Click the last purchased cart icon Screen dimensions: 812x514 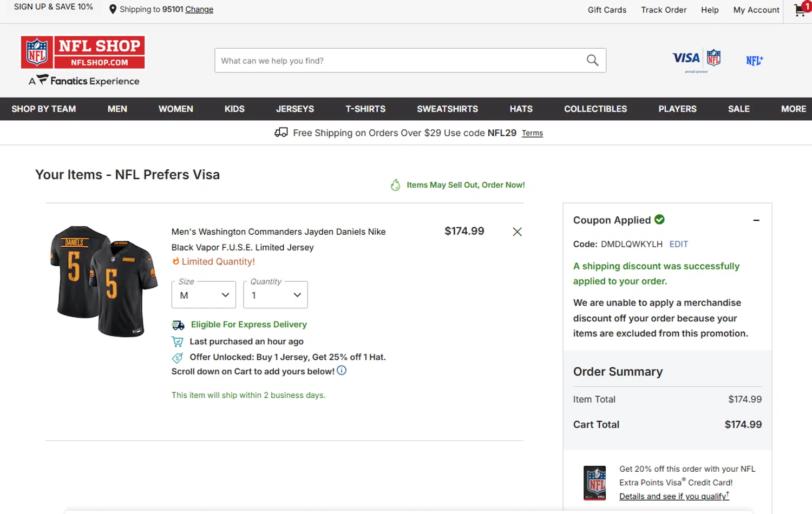click(177, 341)
